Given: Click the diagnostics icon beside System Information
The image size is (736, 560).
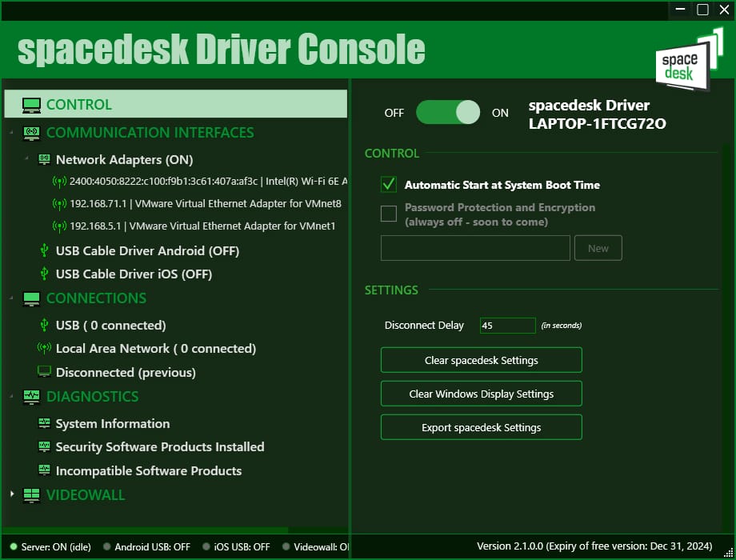Looking at the screenshot, I should [x=44, y=424].
